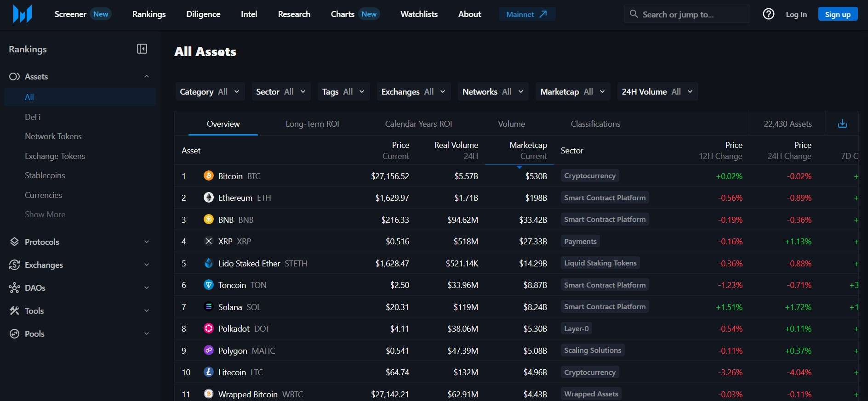Click the Tools wrench icon
The height and width of the screenshot is (401, 868).
(x=14, y=311)
